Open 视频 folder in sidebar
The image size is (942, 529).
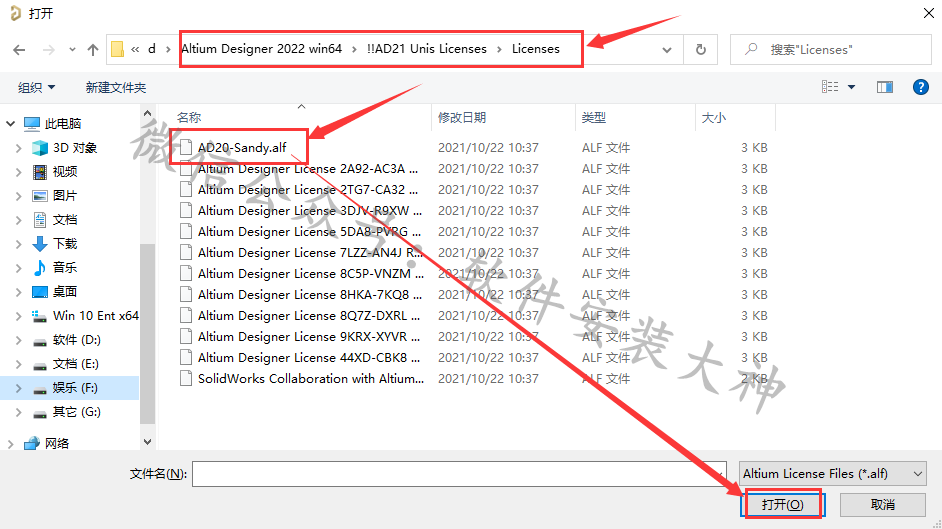coord(64,172)
